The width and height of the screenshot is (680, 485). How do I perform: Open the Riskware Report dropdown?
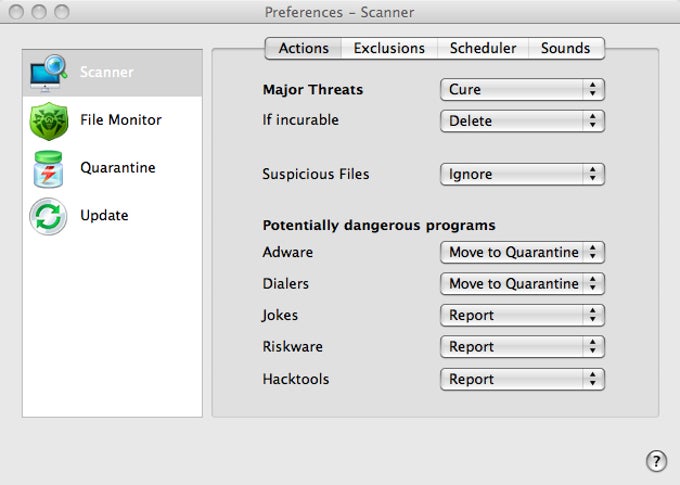tap(522, 347)
